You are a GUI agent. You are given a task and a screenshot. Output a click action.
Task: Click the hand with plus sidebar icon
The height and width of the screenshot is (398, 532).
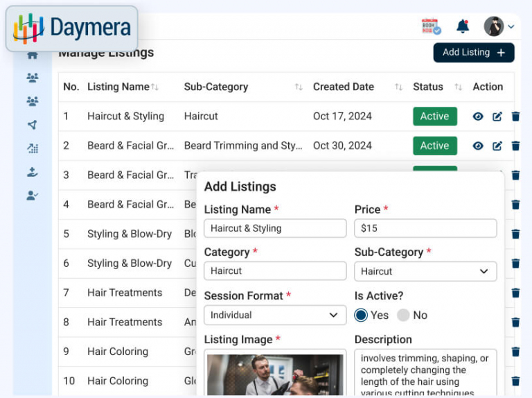[x=32, y=172]
